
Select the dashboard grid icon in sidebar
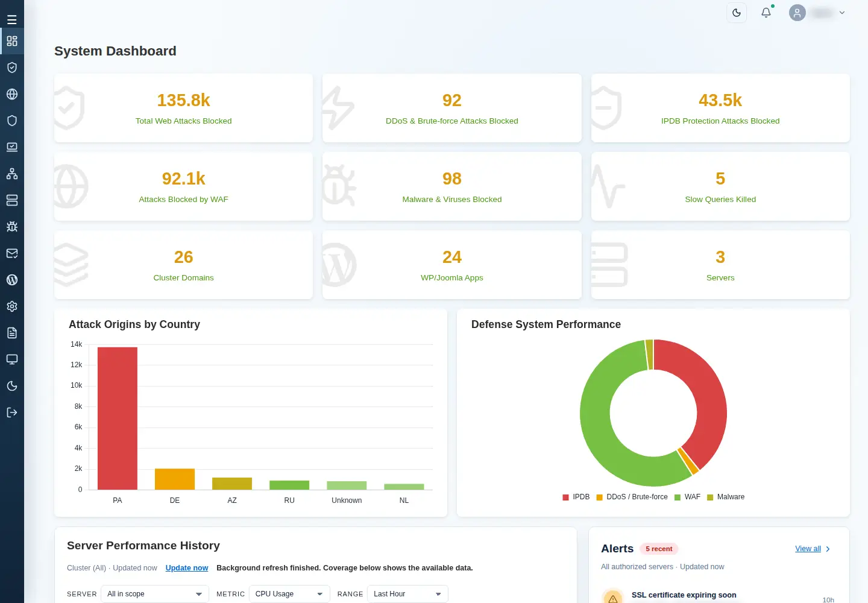tap(12, 41)
